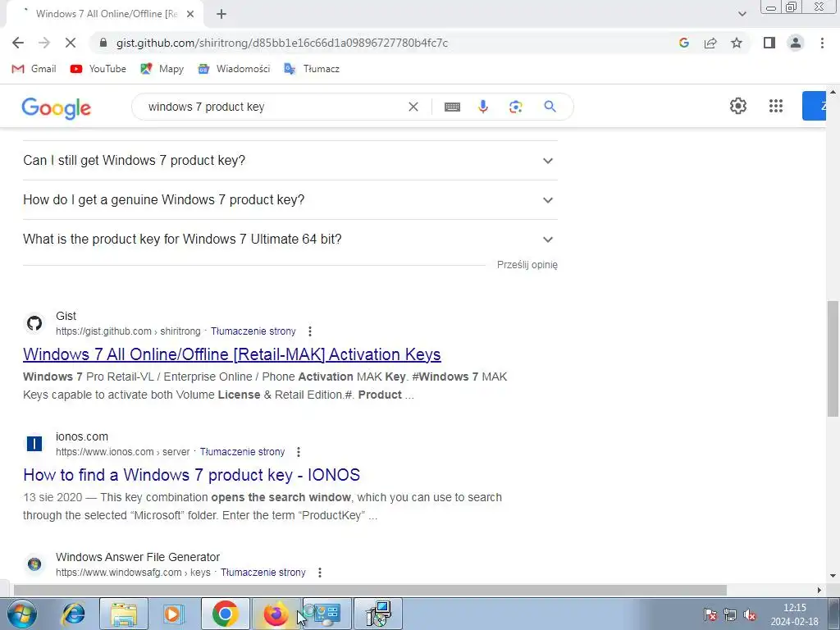Open the on-screen keyboard icon

pos(452,107)
